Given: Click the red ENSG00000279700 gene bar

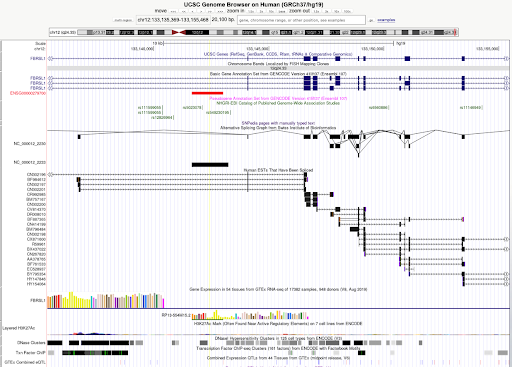Looking at the screenshot, I should [207, 93].
